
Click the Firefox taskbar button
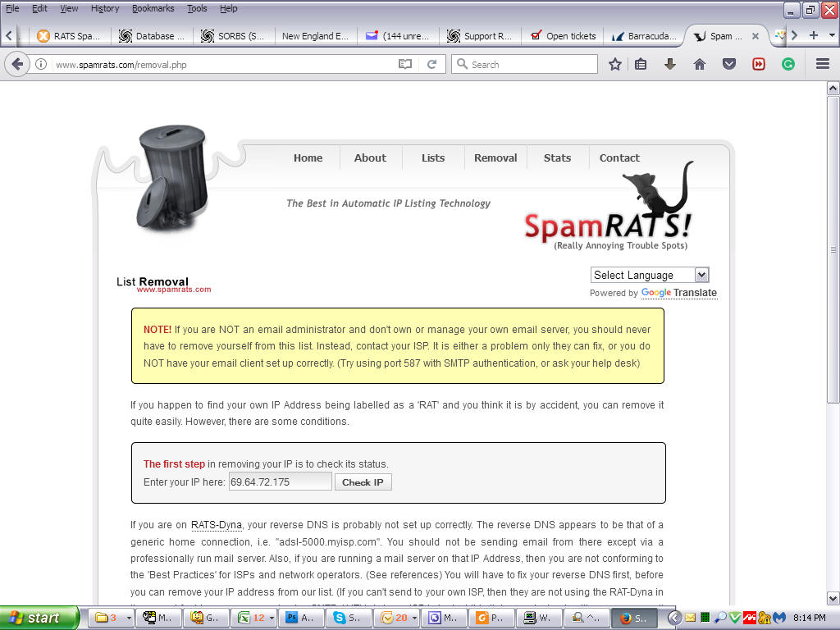(636, 618)
